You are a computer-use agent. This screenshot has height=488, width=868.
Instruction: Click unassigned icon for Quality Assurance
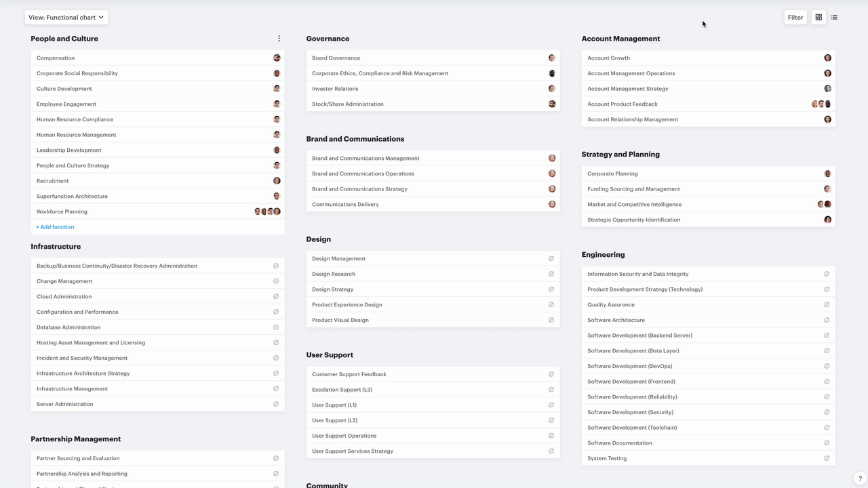pos(827,305)
